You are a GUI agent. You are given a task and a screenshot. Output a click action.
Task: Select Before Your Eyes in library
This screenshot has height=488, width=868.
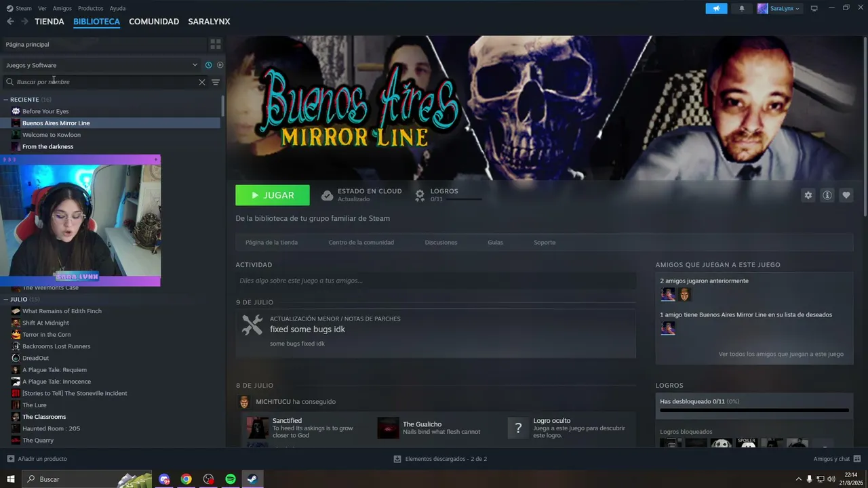[x=45, y=111]
